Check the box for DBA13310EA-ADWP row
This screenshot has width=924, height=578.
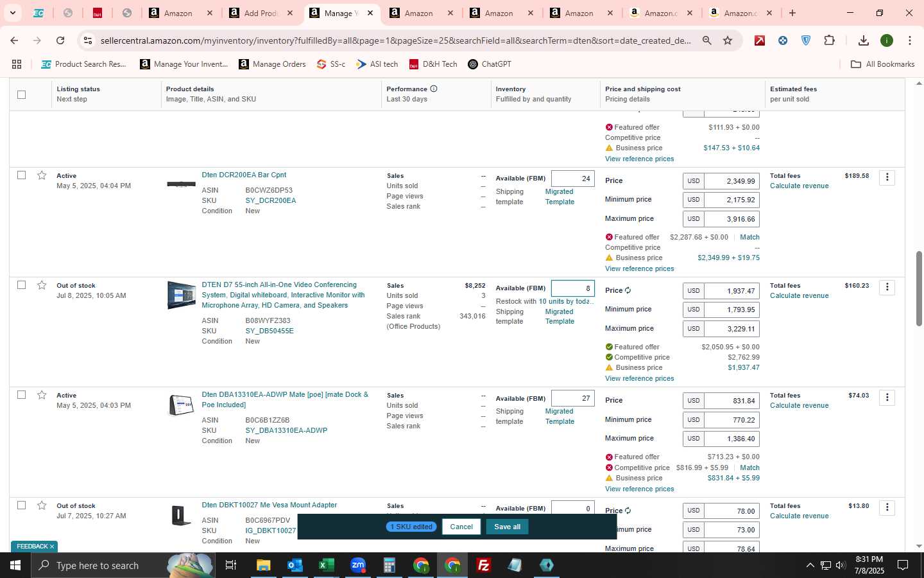[21, 394]
